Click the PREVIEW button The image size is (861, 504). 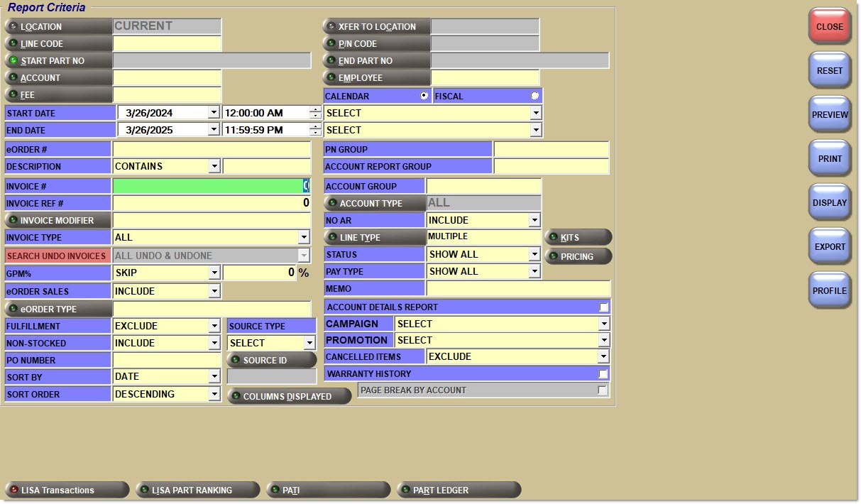coord(830,115)
